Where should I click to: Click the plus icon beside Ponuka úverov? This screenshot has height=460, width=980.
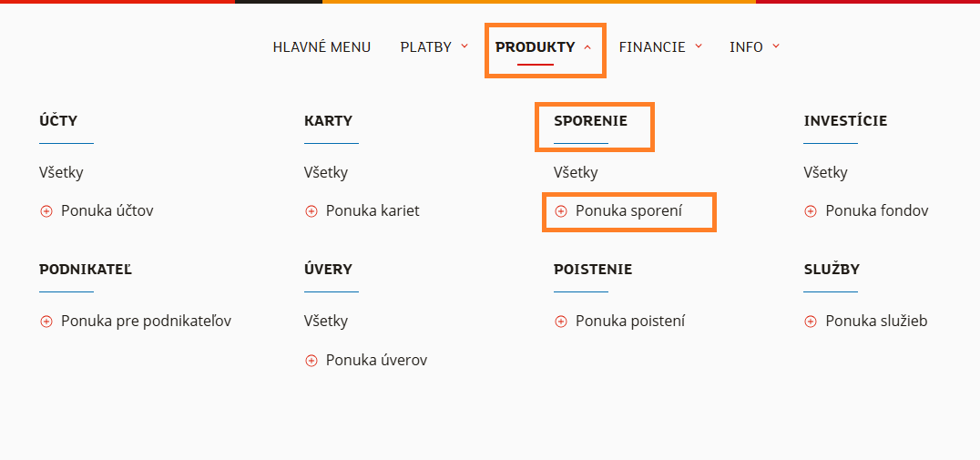click(x=311, y=361)
